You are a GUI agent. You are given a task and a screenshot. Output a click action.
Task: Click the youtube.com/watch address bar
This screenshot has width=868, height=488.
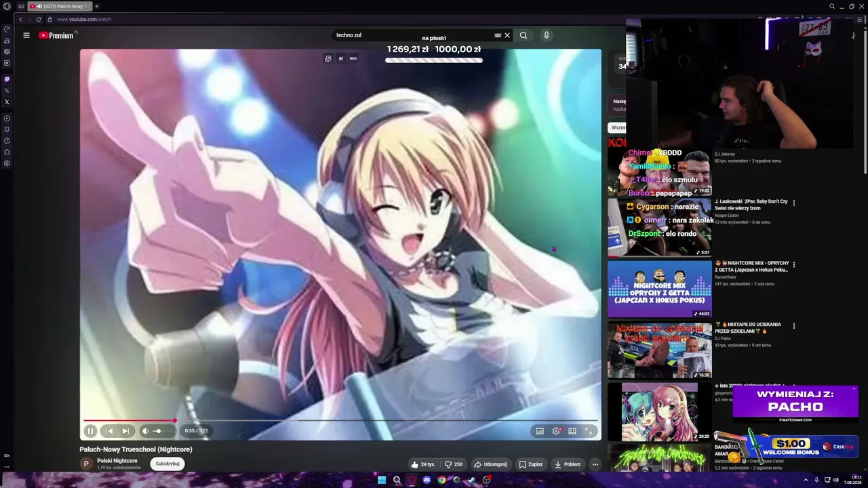[x=84, y=19]
